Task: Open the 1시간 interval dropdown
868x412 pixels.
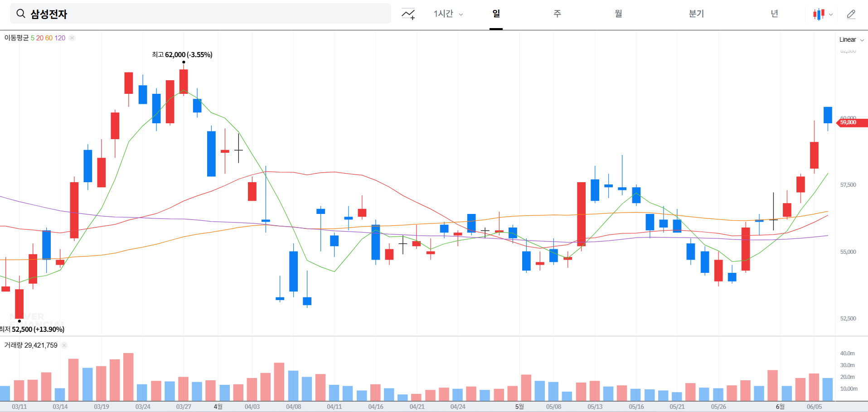Action: [448, 14]
